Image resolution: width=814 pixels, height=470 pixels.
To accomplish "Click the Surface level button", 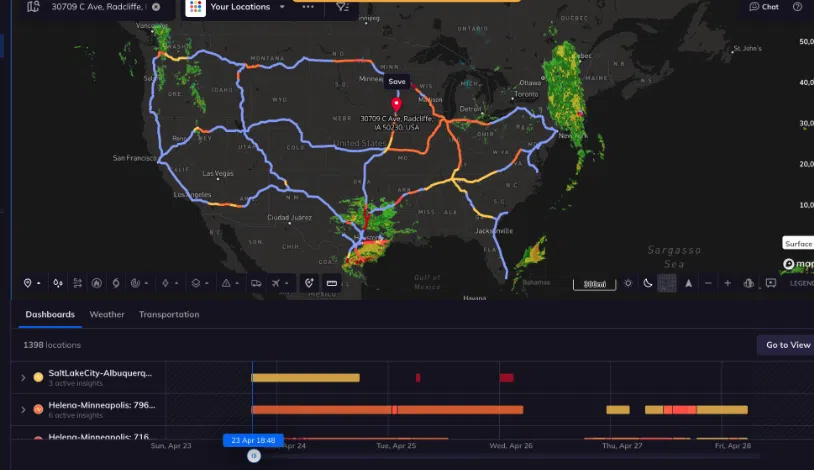I will (798, 244).
